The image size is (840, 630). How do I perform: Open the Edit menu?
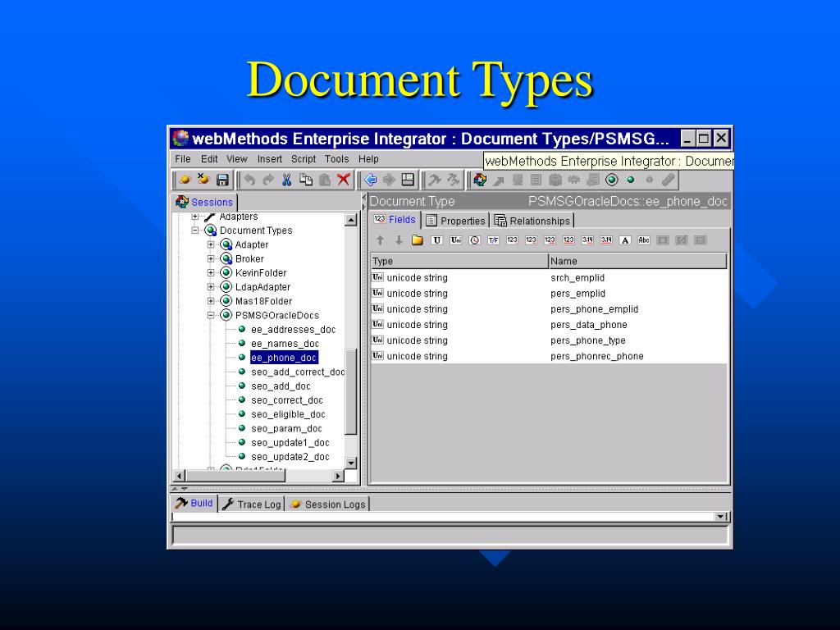[209, 159]
